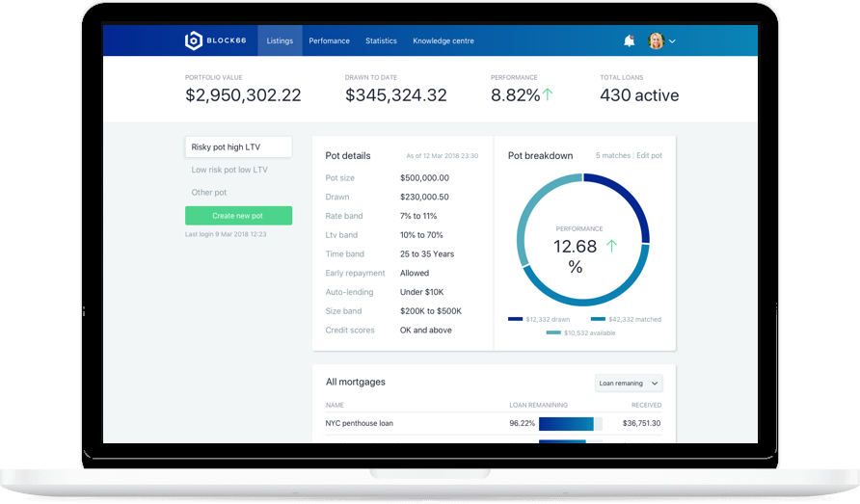Viewport: 860px width, 504px height.
Task: Open the notifications bell
Action: pos(630,40)
